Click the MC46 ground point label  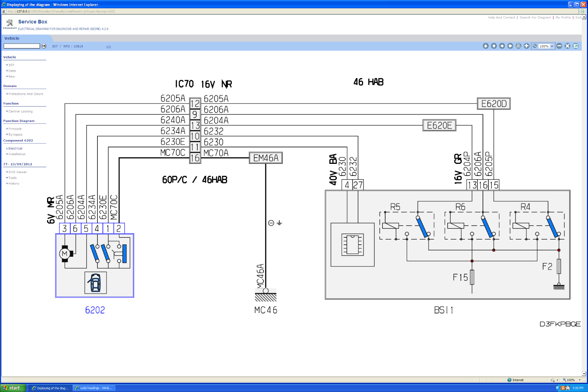click(266, 310)
